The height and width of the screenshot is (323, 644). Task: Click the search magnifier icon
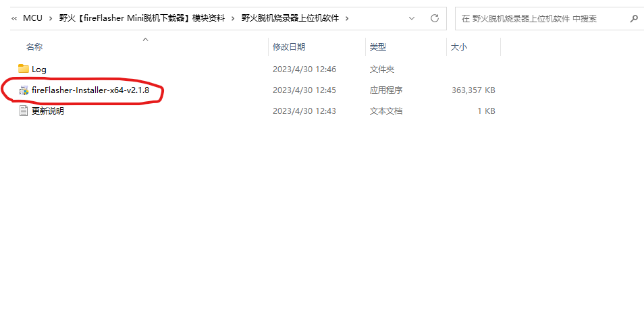pos(634,18)
